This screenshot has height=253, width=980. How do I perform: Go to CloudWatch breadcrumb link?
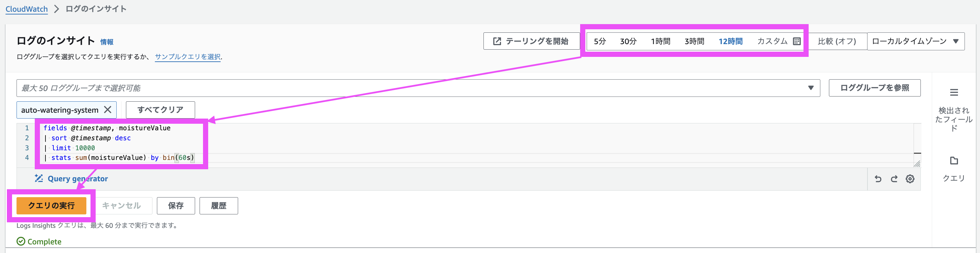[x=26, y=9]
